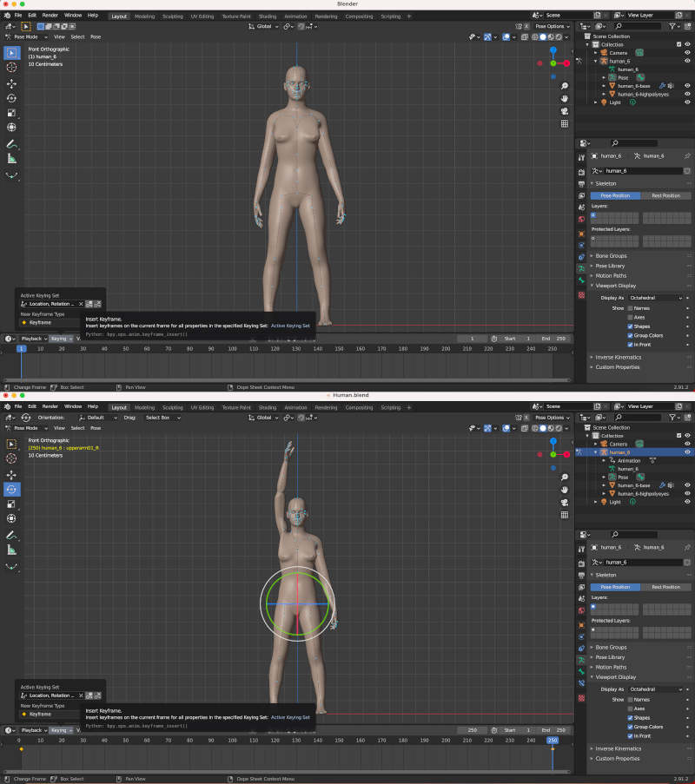The width and height of the screenshot is (695, 784).
Task: Click the outliner filter funnel in the top window
Action: [672, 26]
